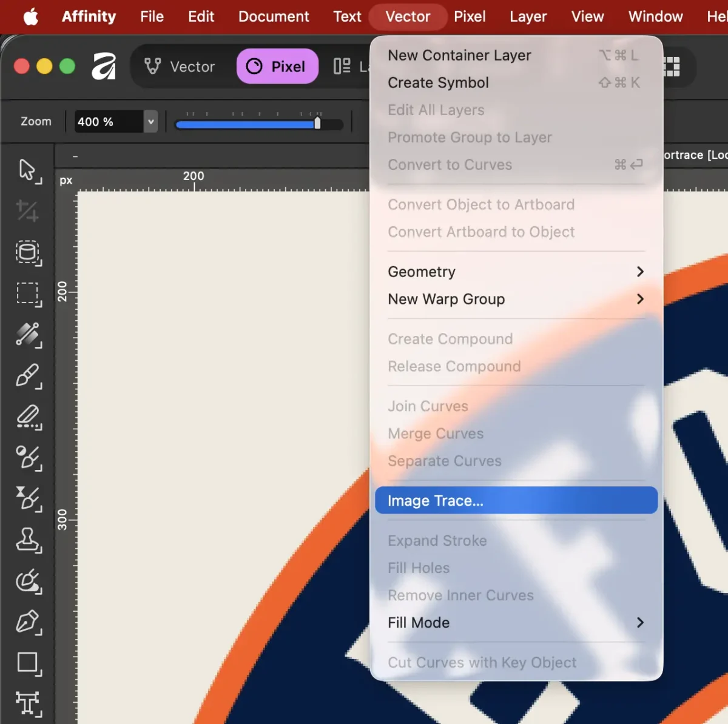Select the diagonal striped selection brush tool
The height and width of the screenshot is (724, 728).
point(28,335)
